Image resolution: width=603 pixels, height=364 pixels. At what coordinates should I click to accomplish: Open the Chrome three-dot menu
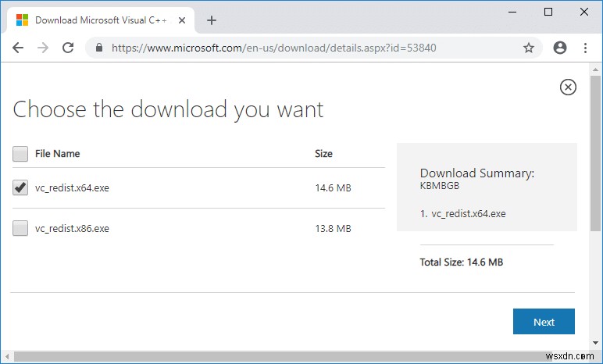tap(584, 48)
